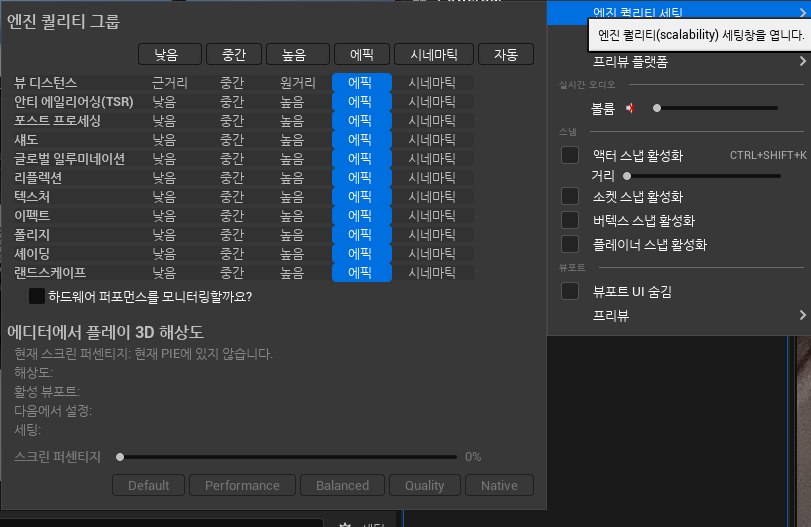Image resolution: width=811 pixels, height=527 pixels.
Task: Click the 엔진 퀄리티 그룹 heading
Action: point(63,21)
